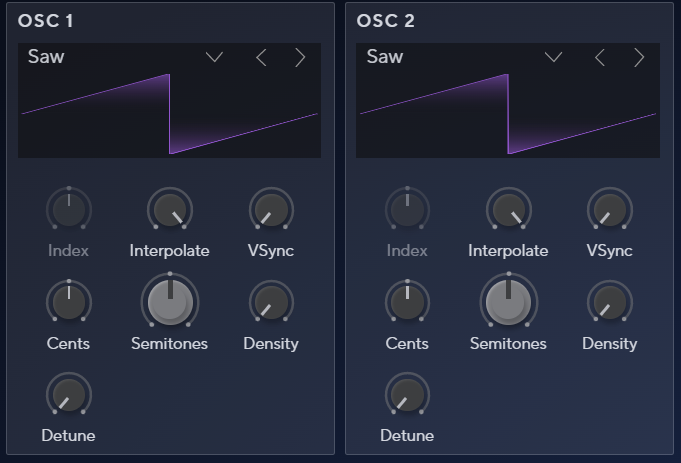This screenshot has width=681, height=463.
Task: Click the OSC 1 Semitones knob
Action: [170, 301]
